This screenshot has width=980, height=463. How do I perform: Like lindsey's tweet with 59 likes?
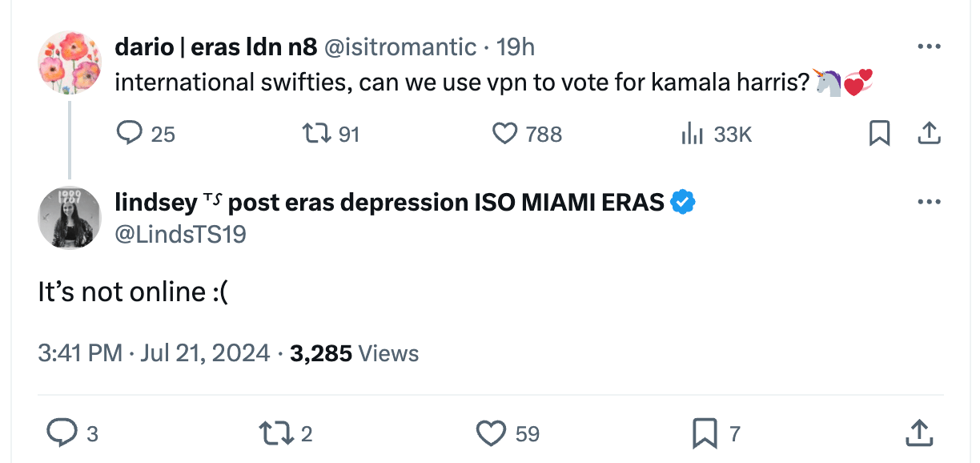(x=490, y=433)
